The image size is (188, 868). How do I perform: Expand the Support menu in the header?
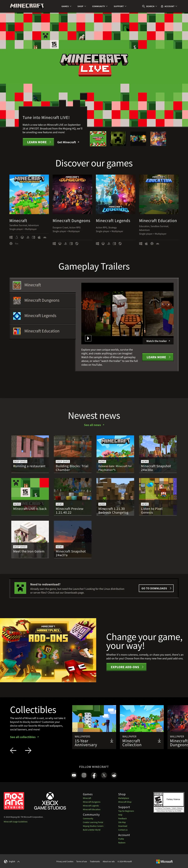(x=120, y=6)
